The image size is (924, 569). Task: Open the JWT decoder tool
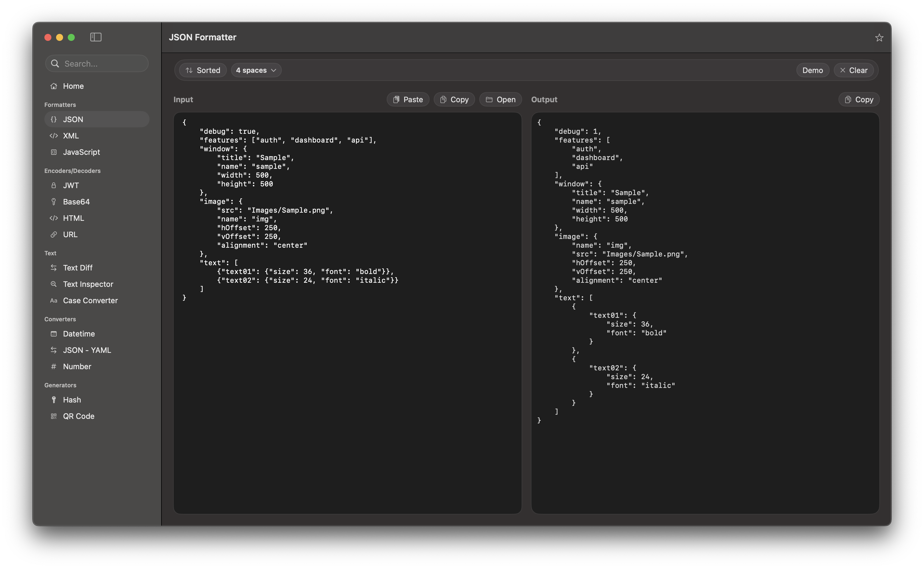[71, 185]
